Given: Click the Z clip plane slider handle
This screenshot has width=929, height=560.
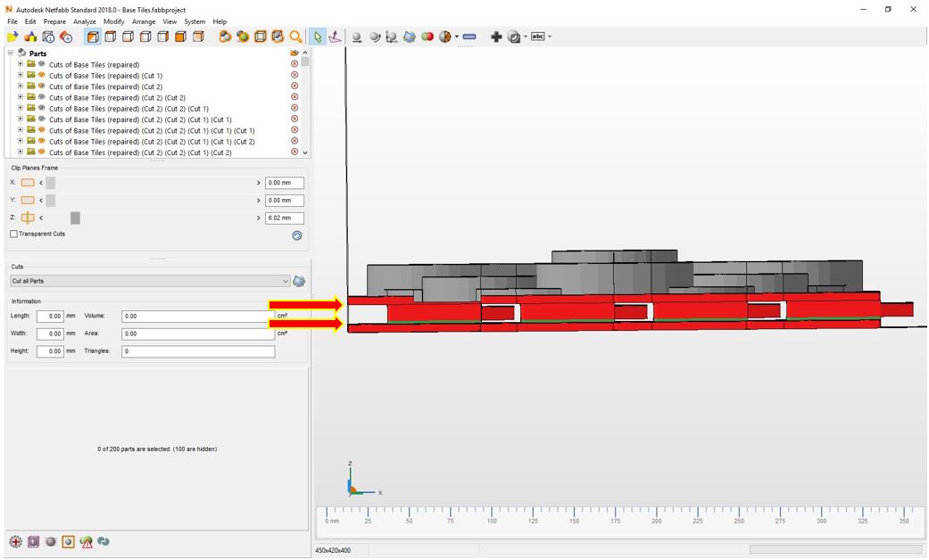Looking at the screenshot, I should [x=75, y=218].
